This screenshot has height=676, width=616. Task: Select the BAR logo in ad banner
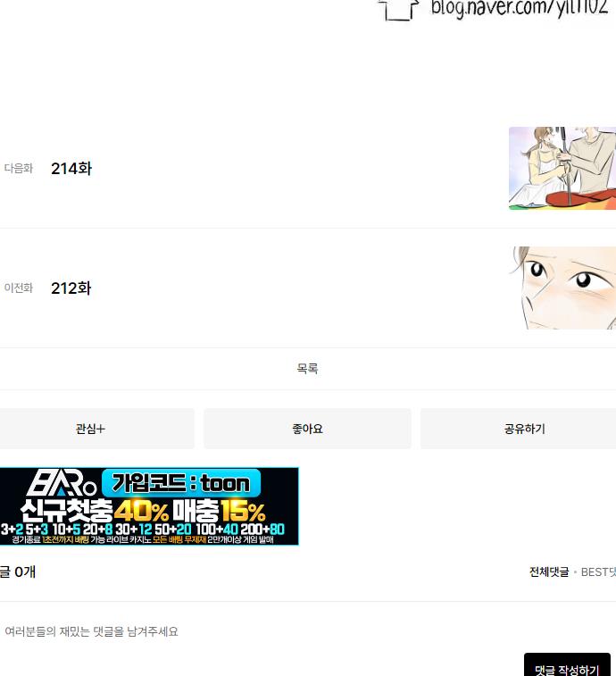62,483
